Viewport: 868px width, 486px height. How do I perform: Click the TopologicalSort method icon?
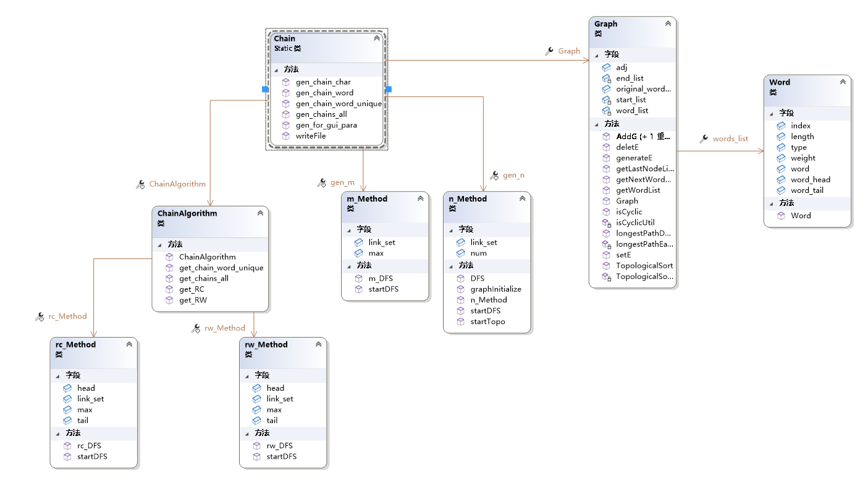(x=606, y=265)
